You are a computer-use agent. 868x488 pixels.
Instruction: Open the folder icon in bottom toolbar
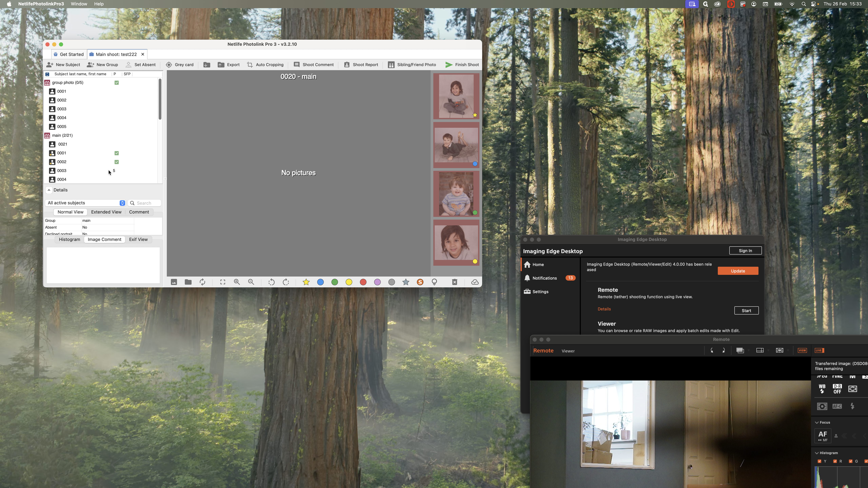[x=188, y=282]
